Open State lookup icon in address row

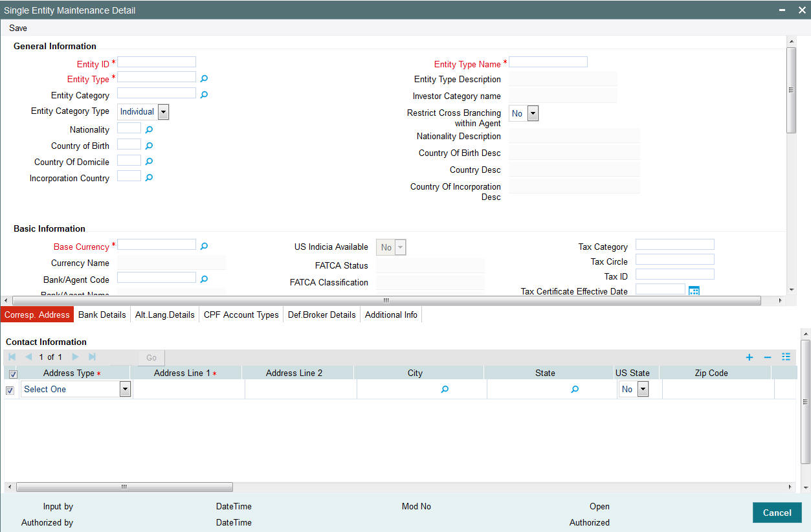click(x=575, y=390)
